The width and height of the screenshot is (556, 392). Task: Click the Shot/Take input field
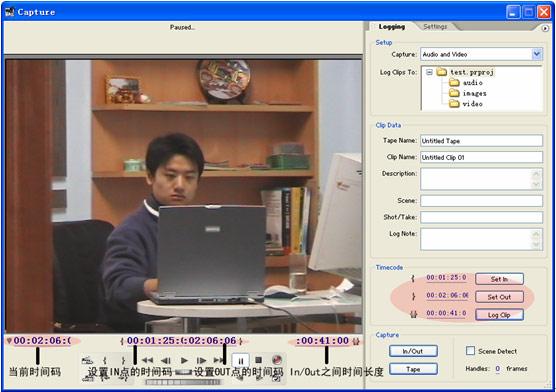coord(482,217)
